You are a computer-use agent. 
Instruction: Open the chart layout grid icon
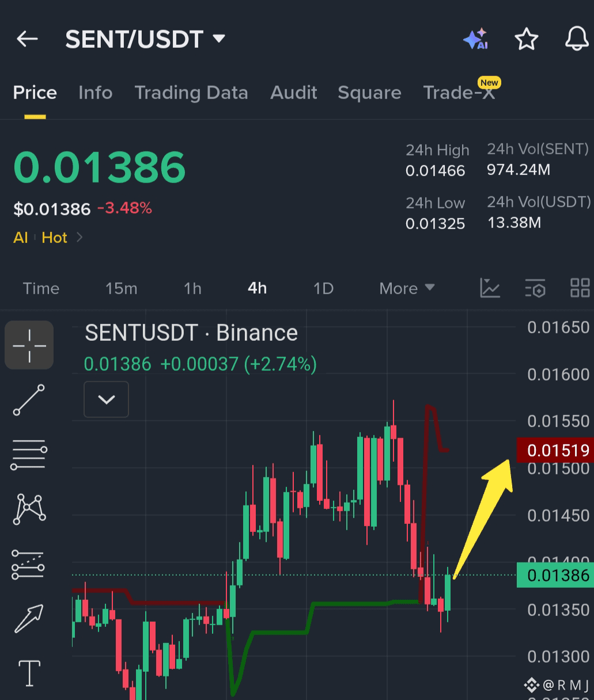pos(580,288)
